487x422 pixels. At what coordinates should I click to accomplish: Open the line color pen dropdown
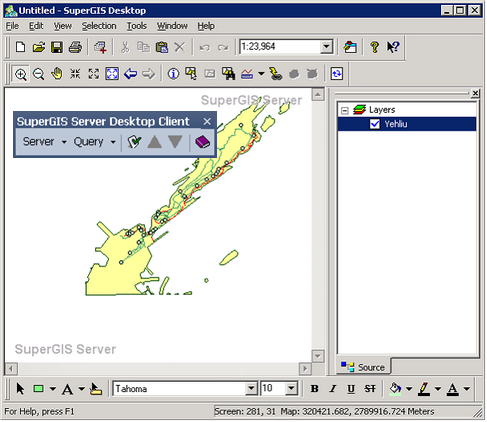pos(438,389)
